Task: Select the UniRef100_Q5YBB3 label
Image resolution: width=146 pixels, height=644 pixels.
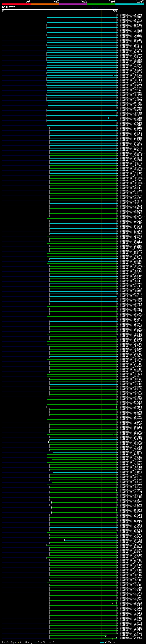Action: click(131, 407)
